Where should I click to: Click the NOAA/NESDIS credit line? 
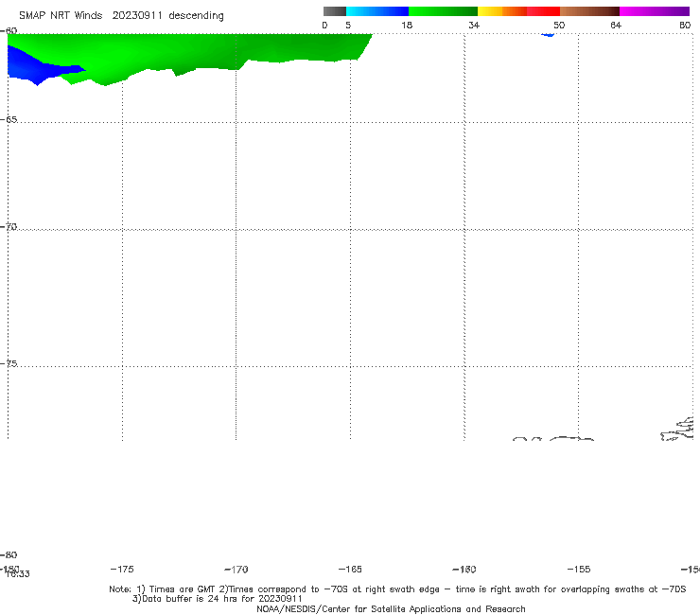[391, 609]
